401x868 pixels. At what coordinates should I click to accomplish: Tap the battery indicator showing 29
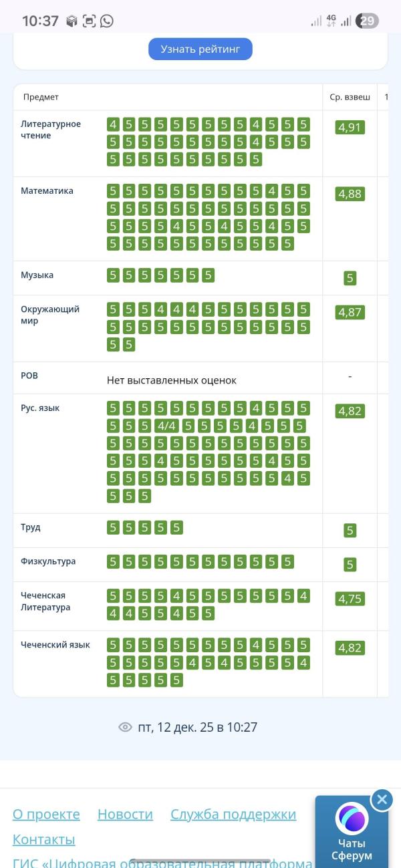[367, 21]
